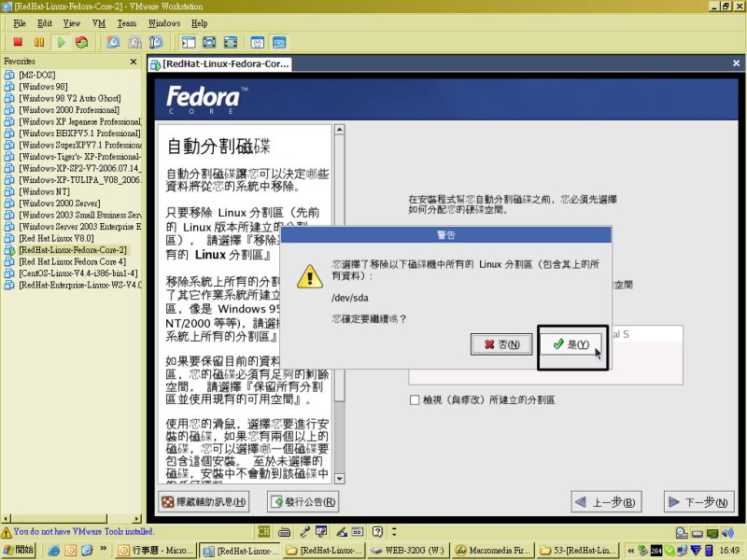Click the warning exclamation icon in the dialog

pos(310,276)
